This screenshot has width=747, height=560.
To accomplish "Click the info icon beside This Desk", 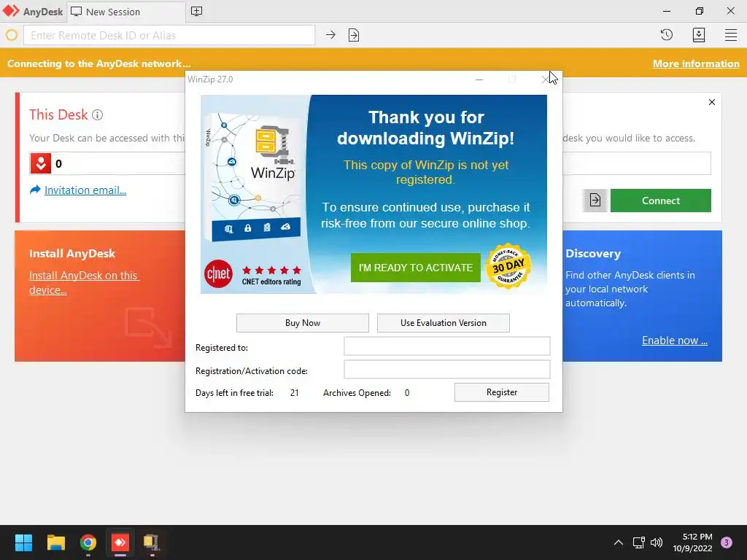I will (97, 114).
